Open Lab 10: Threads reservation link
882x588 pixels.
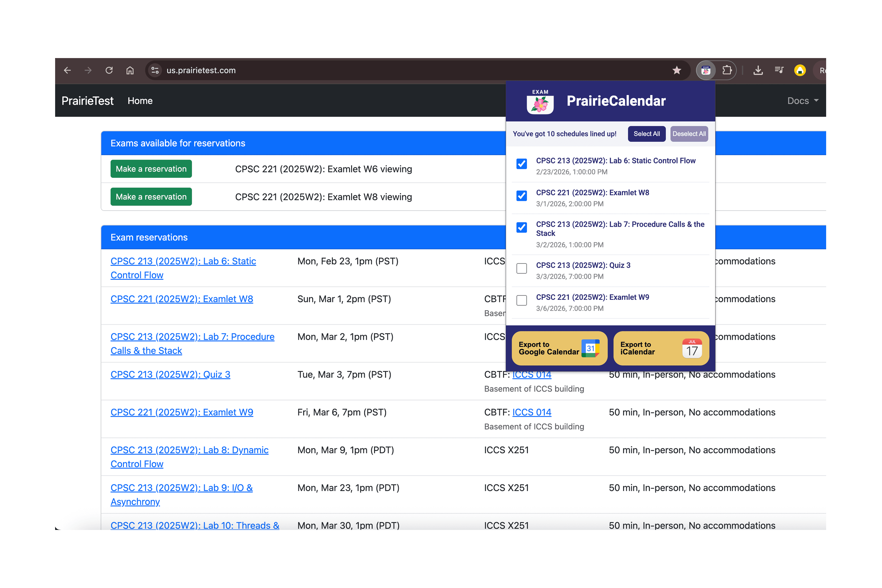coord(195,525)
